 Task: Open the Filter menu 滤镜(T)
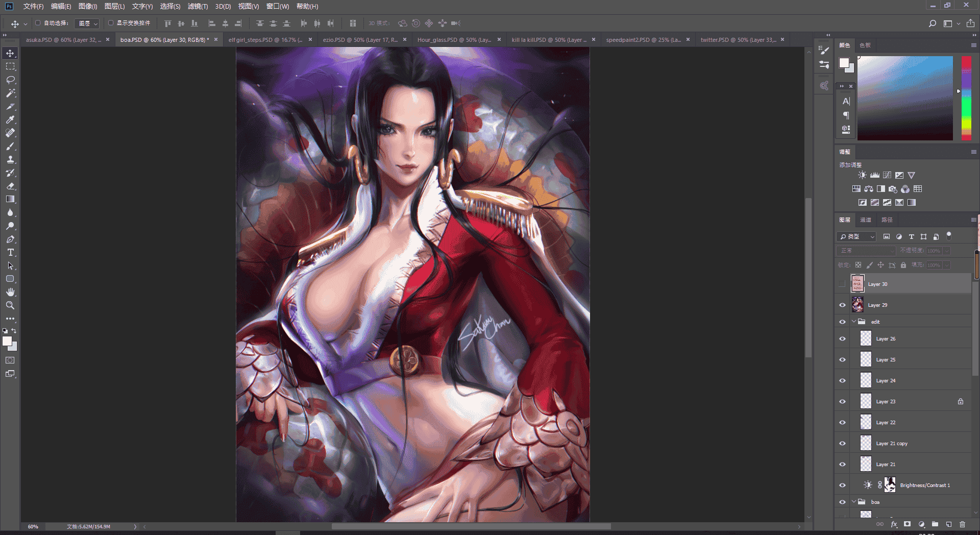198,6
